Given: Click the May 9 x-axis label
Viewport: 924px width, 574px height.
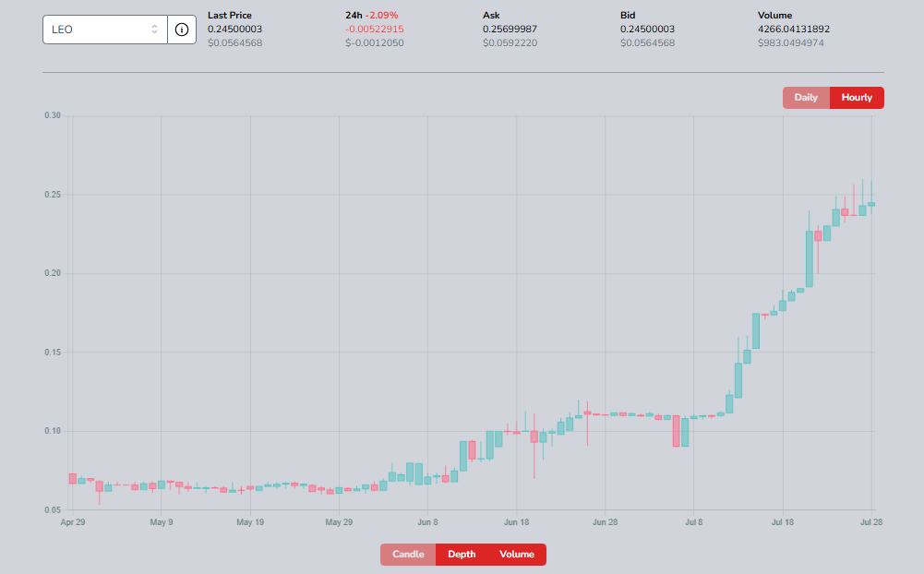Looking at the screenshot, I should pos(162,522).
